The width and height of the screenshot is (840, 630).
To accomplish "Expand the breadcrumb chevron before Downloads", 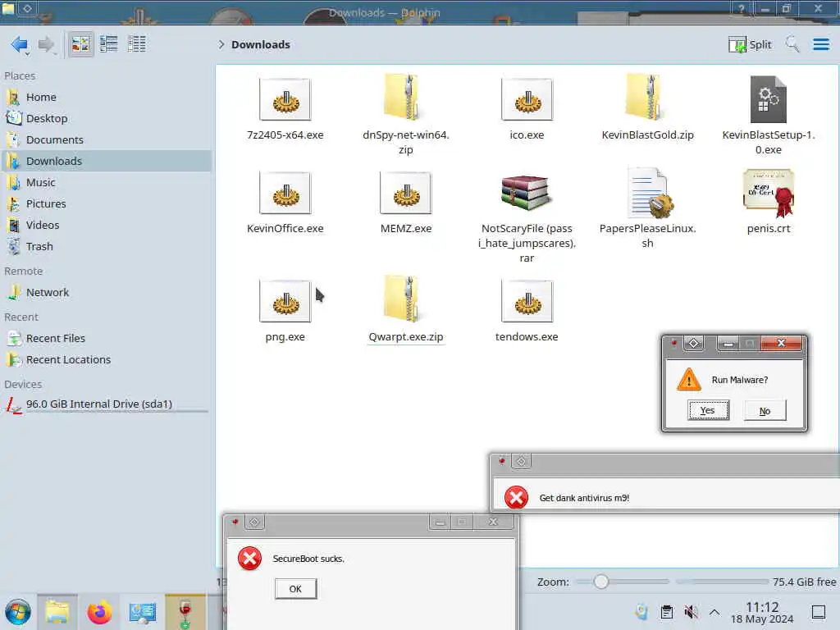I will [221, 44].
